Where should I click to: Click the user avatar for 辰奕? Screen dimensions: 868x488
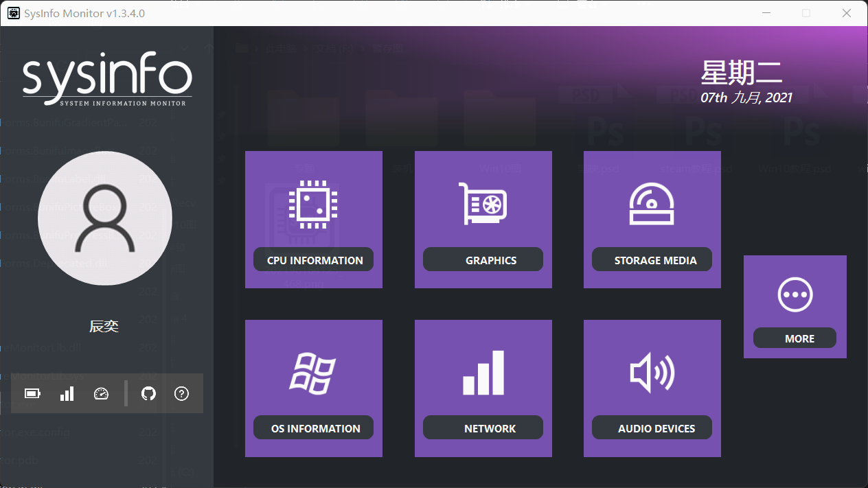(104, 218)
